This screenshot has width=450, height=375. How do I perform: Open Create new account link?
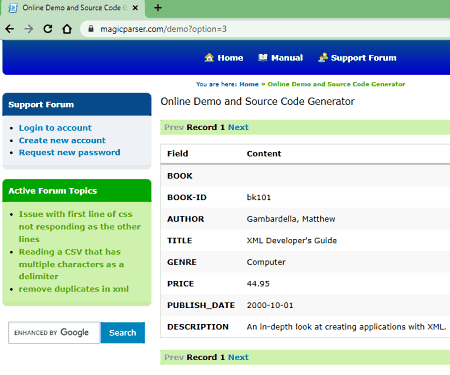point(62,140)
